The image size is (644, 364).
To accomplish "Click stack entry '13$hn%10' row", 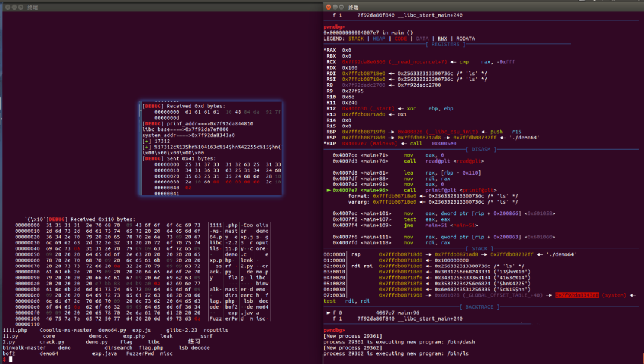I will tap(427, 272).
